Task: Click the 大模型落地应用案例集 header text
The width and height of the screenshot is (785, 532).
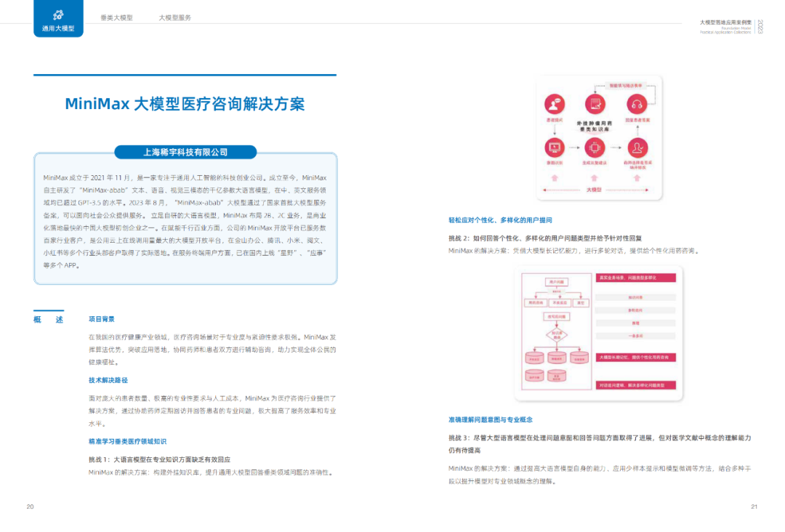Action: [725, 23]
